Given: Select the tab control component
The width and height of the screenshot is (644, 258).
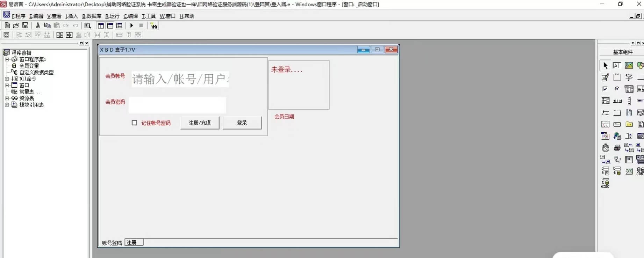Looking at the screenshot, I should click(x=617, y=112).
